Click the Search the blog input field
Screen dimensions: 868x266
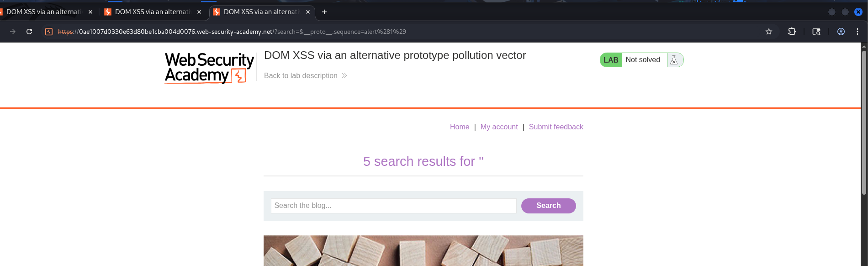click(393, 206)
